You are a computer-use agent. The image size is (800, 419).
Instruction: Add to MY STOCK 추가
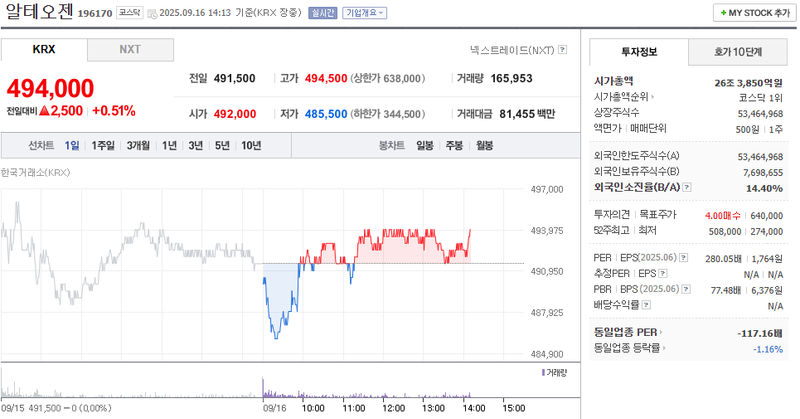(755, 13)
